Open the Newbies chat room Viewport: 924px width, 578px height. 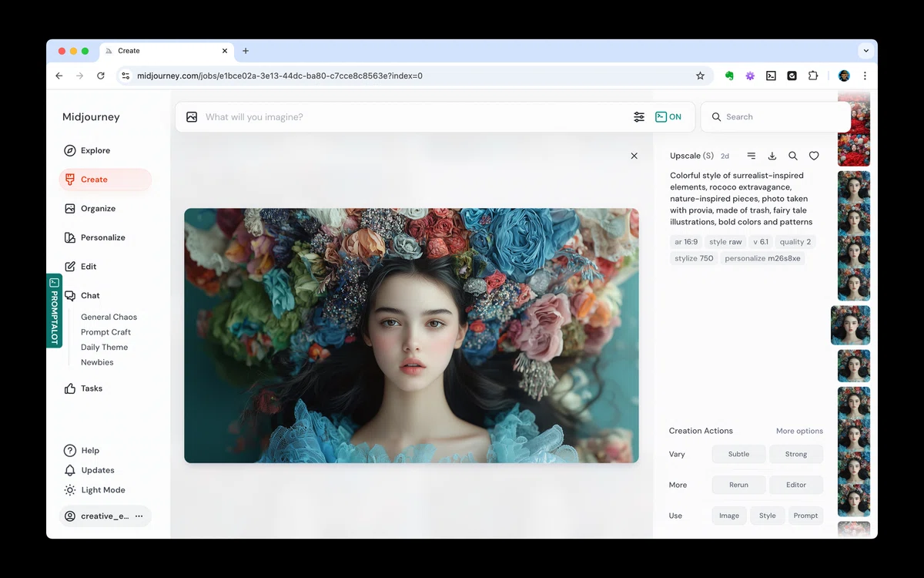(97, 362)
